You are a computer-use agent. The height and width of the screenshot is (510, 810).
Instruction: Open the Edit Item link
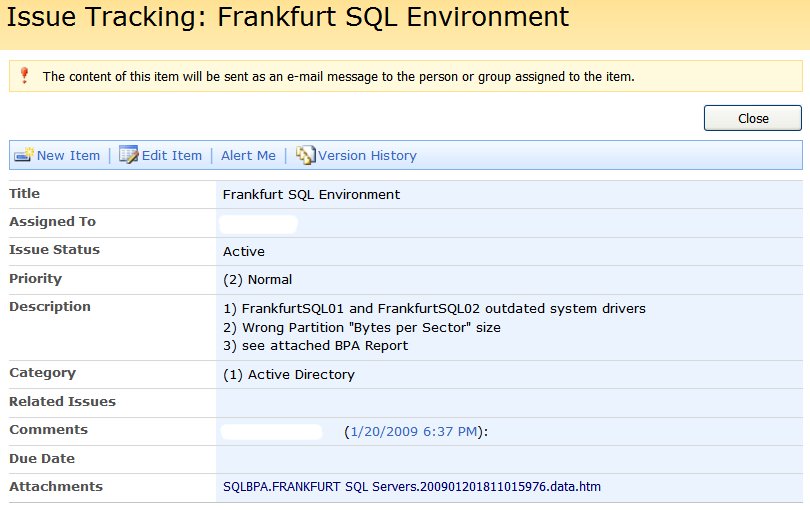pyautogui.click(x=172, y=156)
